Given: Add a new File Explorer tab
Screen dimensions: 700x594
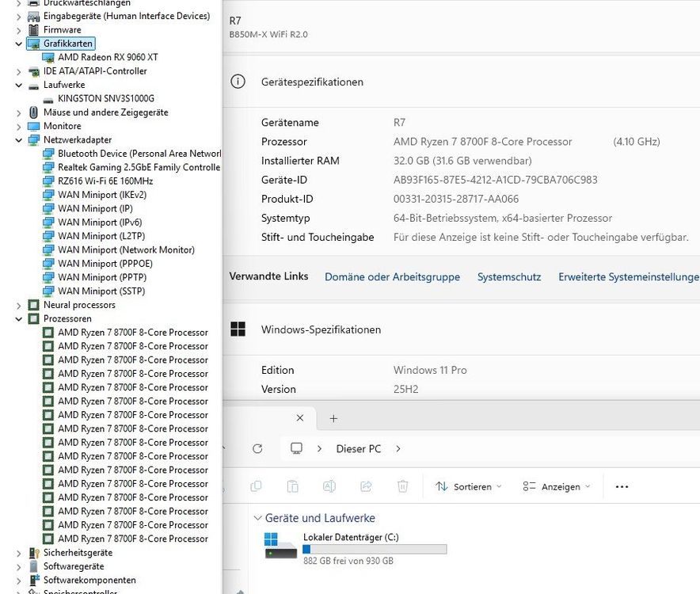Looking at the screenshot, I should pos(333,418).
